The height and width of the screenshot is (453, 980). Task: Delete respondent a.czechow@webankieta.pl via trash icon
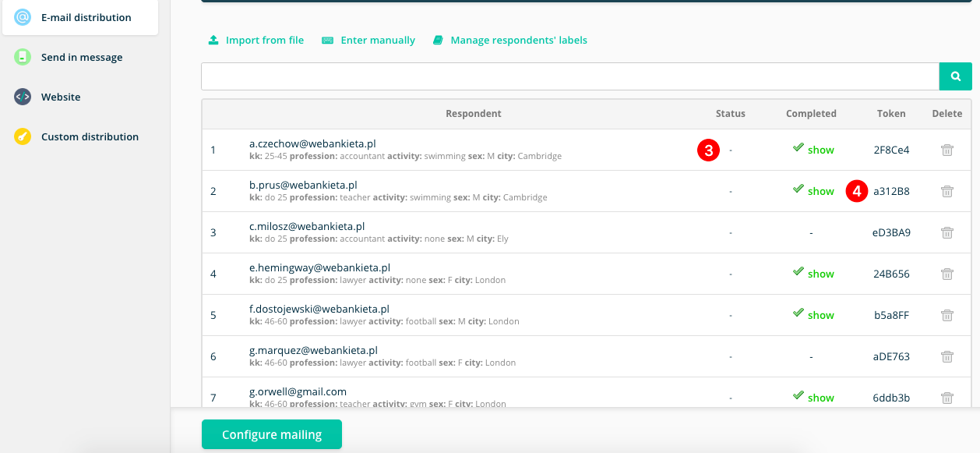[947, 150]
